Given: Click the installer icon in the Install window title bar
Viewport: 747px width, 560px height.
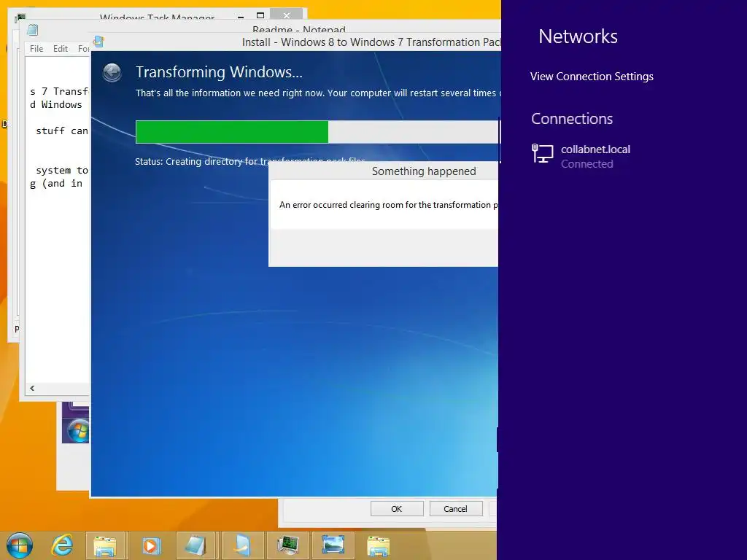Looking at the screenshot, I should 98,42.
